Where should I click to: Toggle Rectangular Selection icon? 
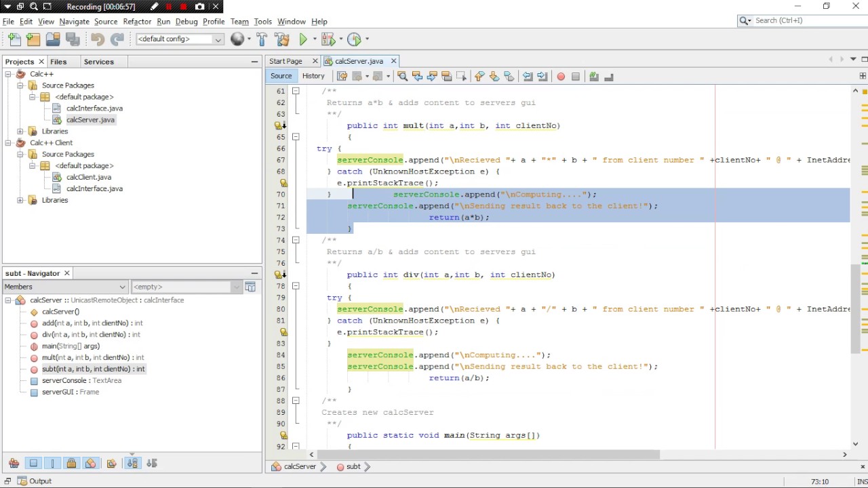click(x=461, y=77)
